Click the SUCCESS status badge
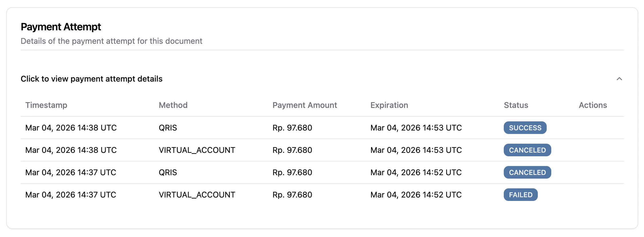Viewport: 644px width, 237px height. [x=525, y=128]
